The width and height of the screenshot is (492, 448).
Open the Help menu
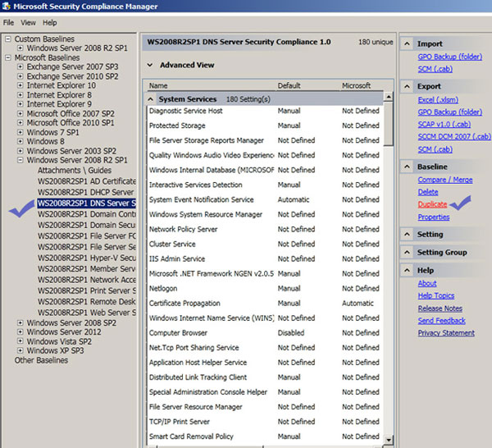point(49,23)
